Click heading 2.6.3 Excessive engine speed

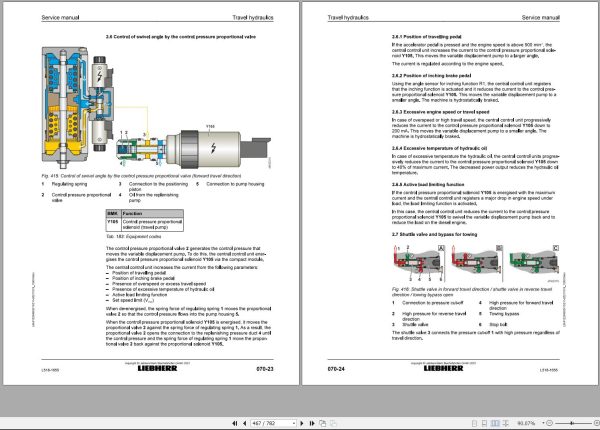(440, 112)
